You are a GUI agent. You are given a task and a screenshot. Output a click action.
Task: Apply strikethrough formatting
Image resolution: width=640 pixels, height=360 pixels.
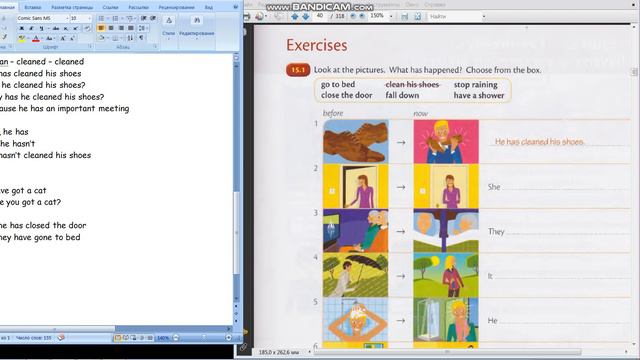point(56,28)
